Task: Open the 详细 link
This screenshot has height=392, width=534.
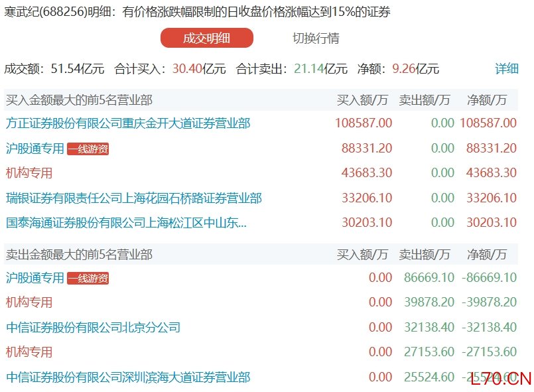Action: [x=507, y=68]
